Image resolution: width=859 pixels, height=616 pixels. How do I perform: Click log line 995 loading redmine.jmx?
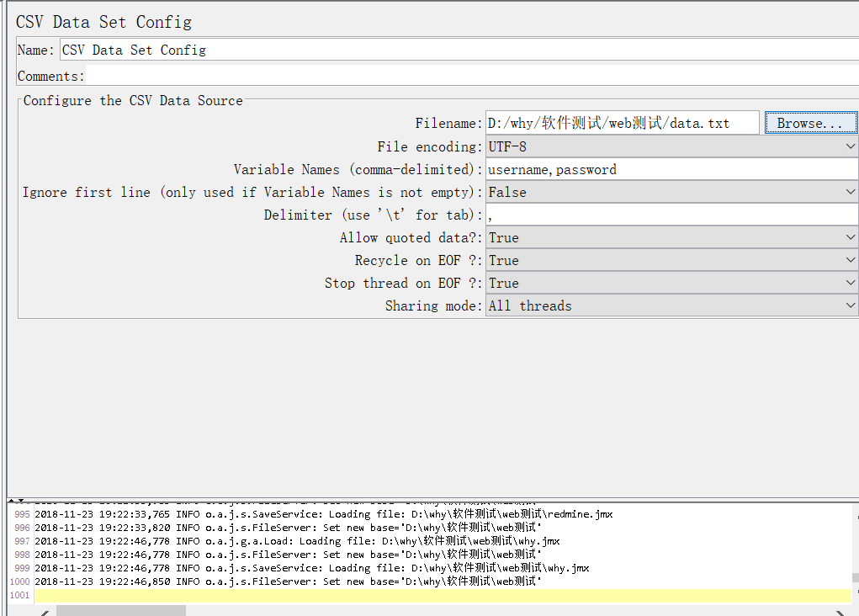coord(323,513)
